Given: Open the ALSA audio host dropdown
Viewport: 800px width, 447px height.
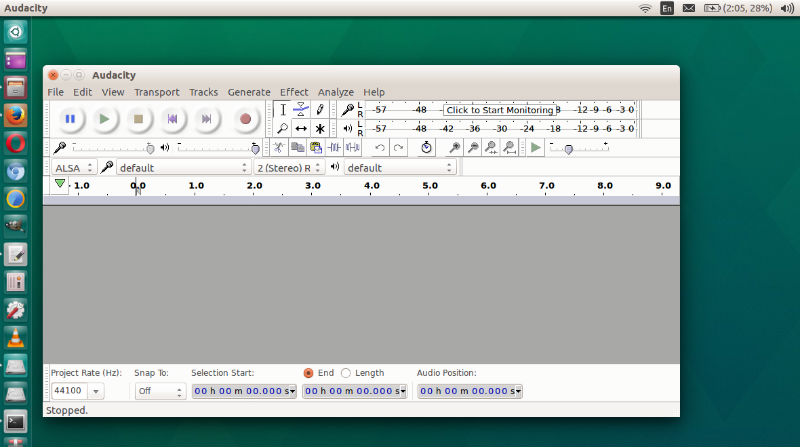Looking at the screenshot, I should pos(74,168).
